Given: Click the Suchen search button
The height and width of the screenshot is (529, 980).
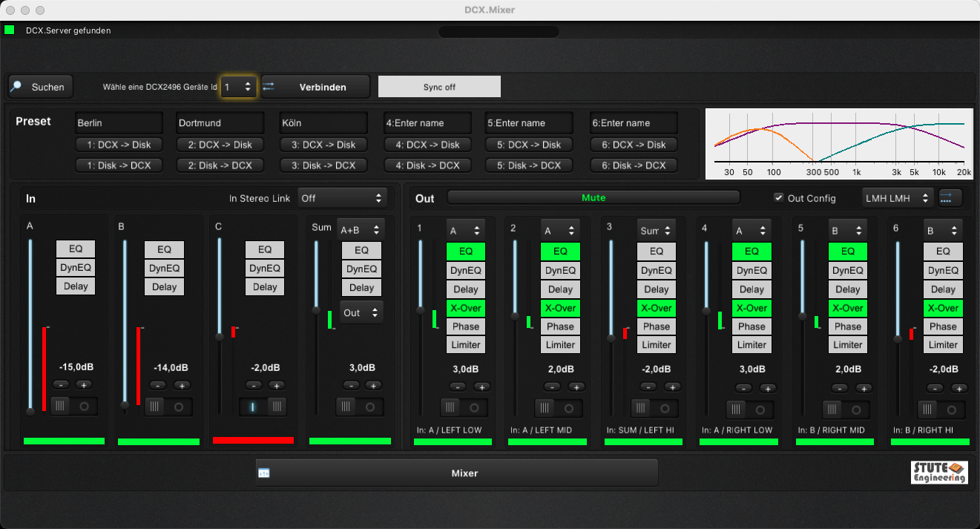Looking at the screenshot, I should [x=41, y=87].
